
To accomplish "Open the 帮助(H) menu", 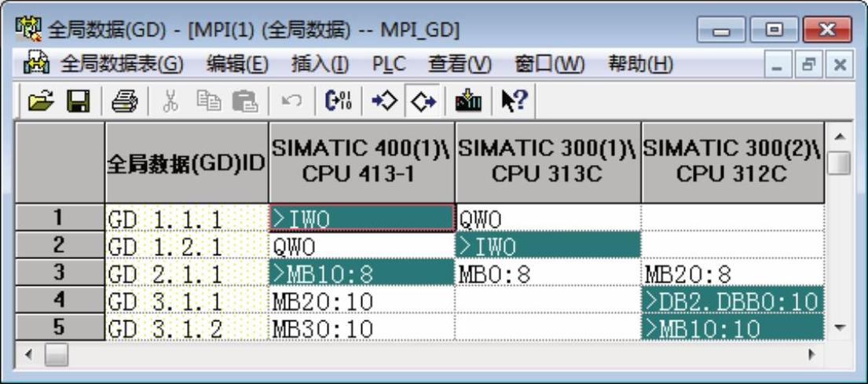I will 640,64.
